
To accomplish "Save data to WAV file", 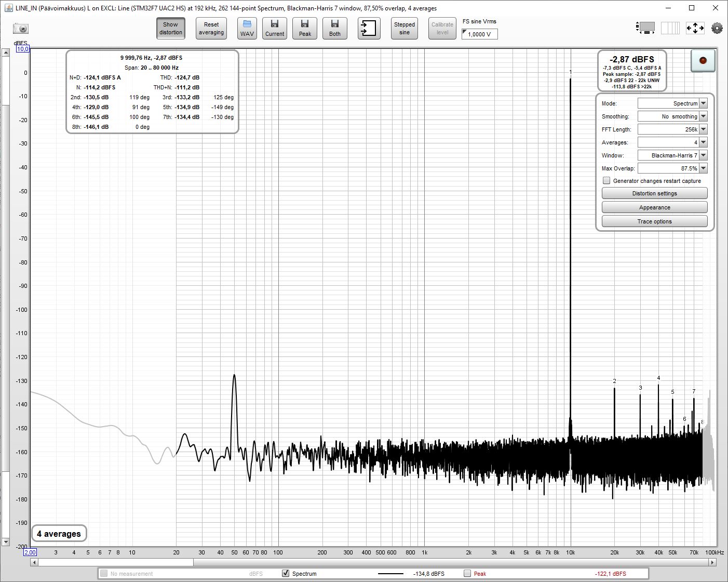I will 247,28.
